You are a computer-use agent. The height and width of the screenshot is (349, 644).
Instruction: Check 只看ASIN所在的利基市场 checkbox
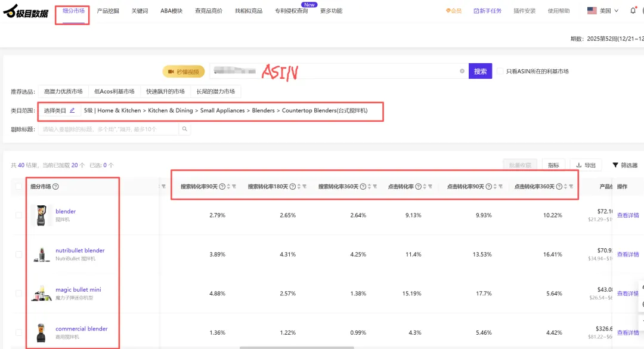tap(500, 71)
